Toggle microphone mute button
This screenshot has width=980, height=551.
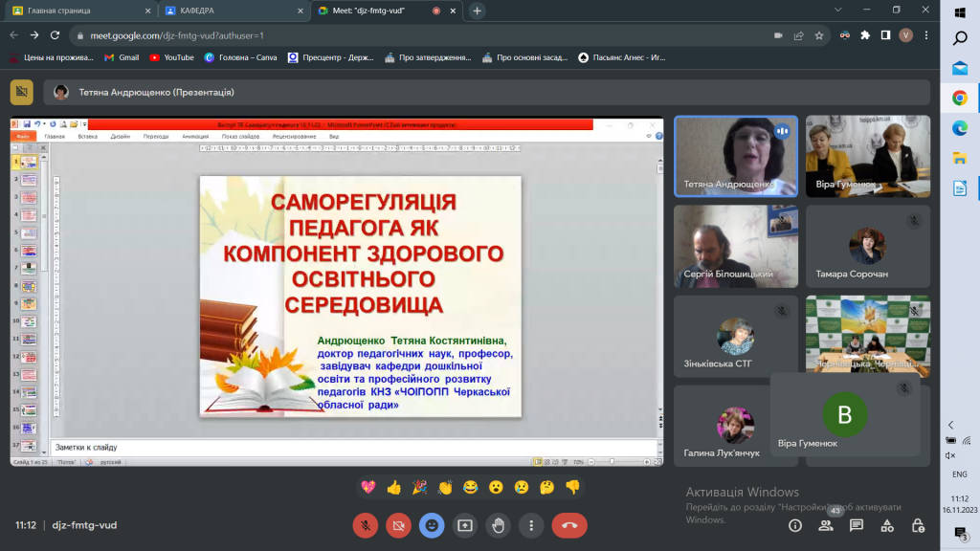pyautogui.click(x=366, y=525)
